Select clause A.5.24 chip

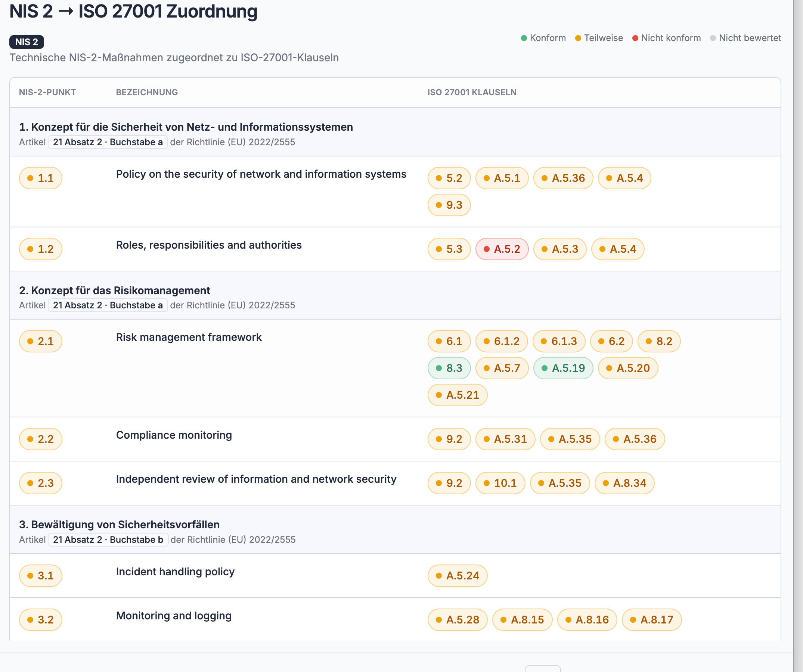pos(458,576)
